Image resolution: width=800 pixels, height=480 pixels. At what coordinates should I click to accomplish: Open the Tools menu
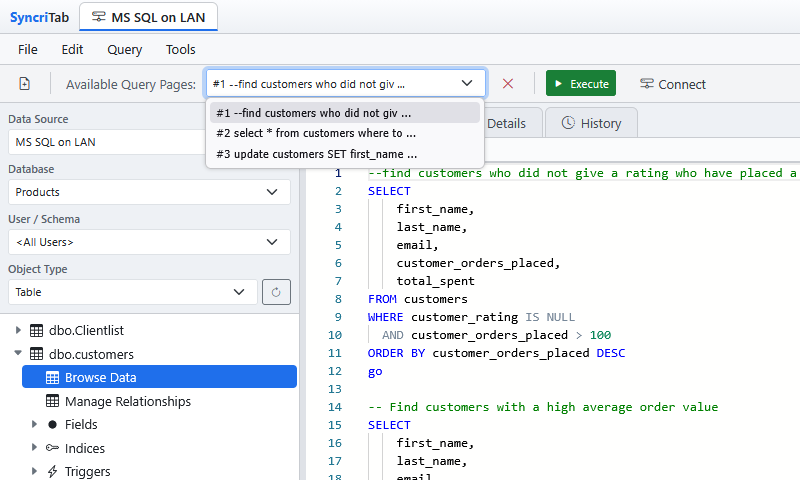181,49
